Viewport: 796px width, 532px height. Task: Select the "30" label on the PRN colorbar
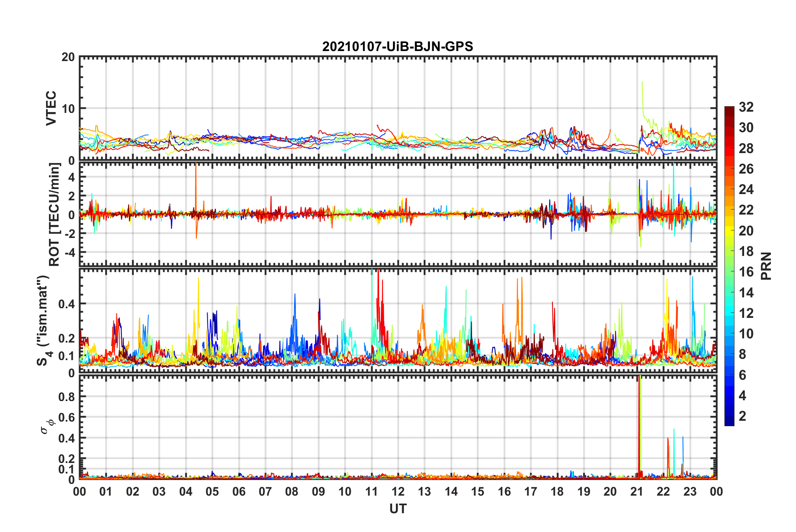746,128
